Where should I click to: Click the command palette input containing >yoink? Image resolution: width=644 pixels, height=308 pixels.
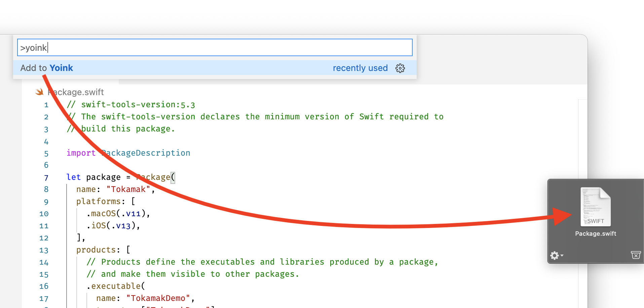click(x=215, y=47)
